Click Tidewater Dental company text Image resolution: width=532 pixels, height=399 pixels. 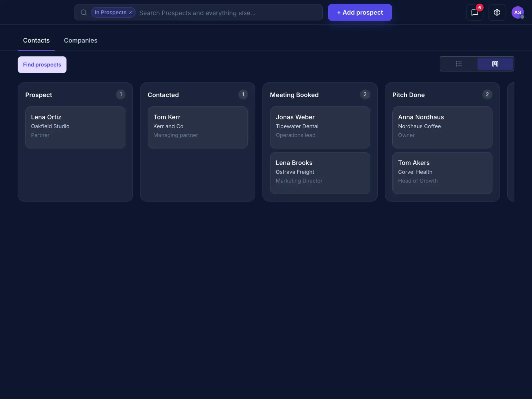(297, 126)
